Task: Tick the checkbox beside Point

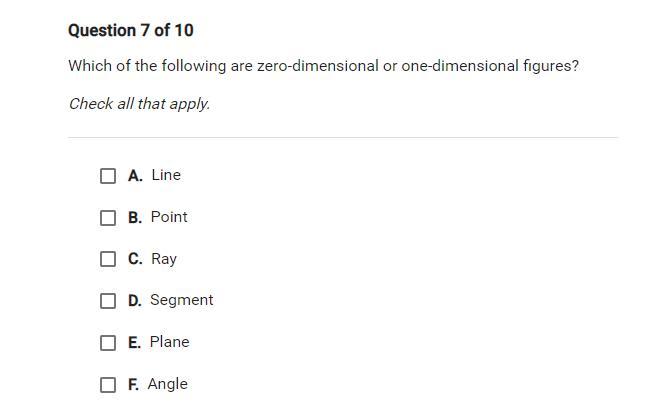Action: click(108, 218)
